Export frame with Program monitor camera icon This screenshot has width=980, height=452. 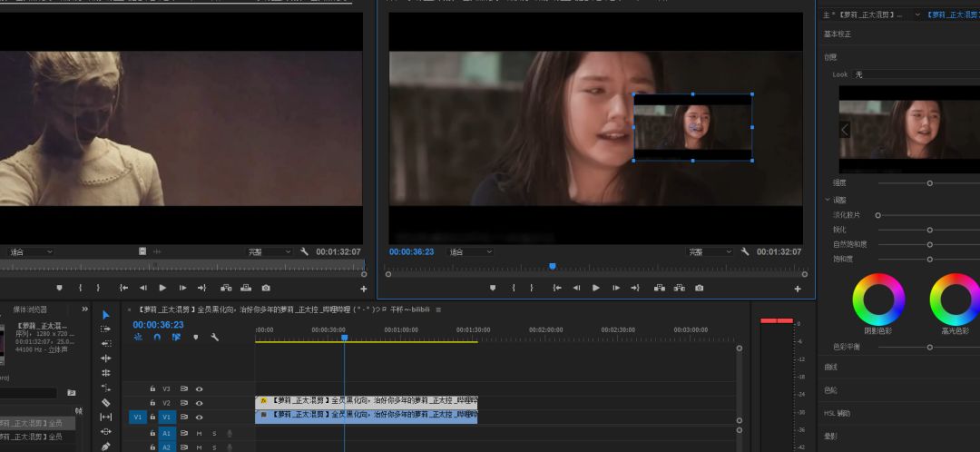(x=700, y=288)
